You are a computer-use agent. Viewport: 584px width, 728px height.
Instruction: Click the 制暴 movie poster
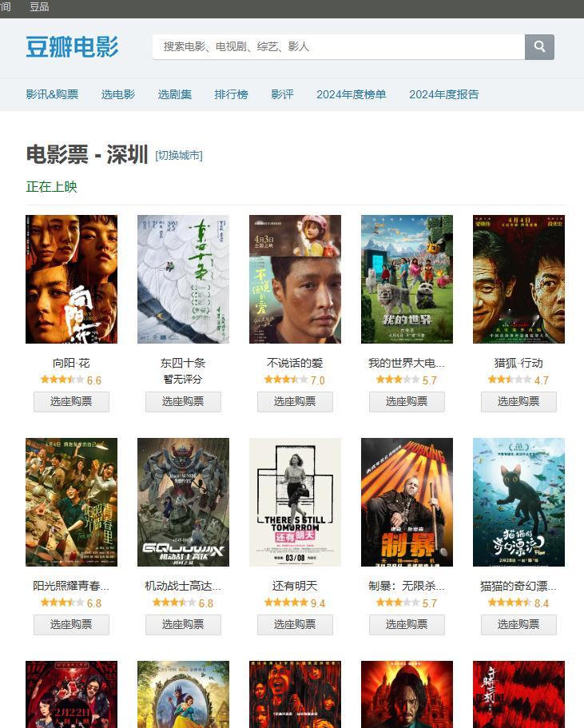[407, 502]
